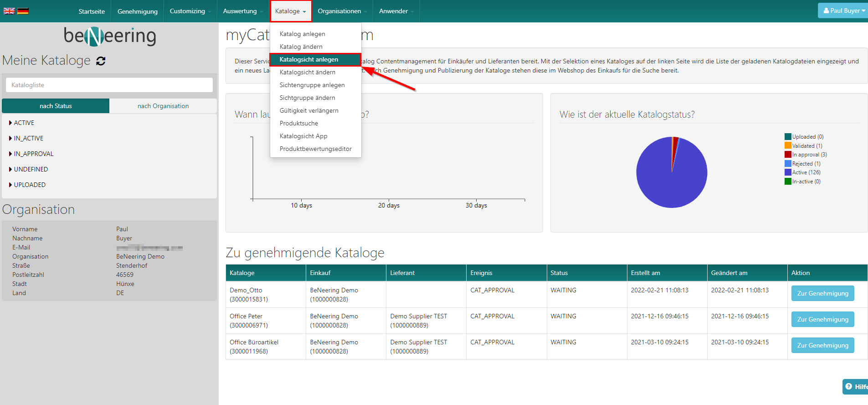This screenshot has height=405, width=868.
Task: Click Zur Genehmigung for Office Büroartikel
Action: click(822, 345)
